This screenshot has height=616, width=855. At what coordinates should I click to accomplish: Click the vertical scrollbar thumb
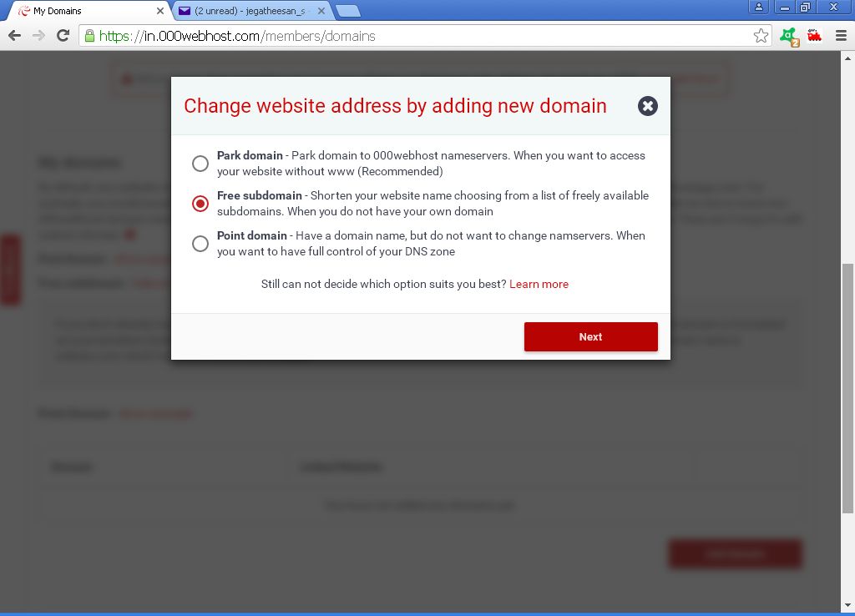[847, 388]
